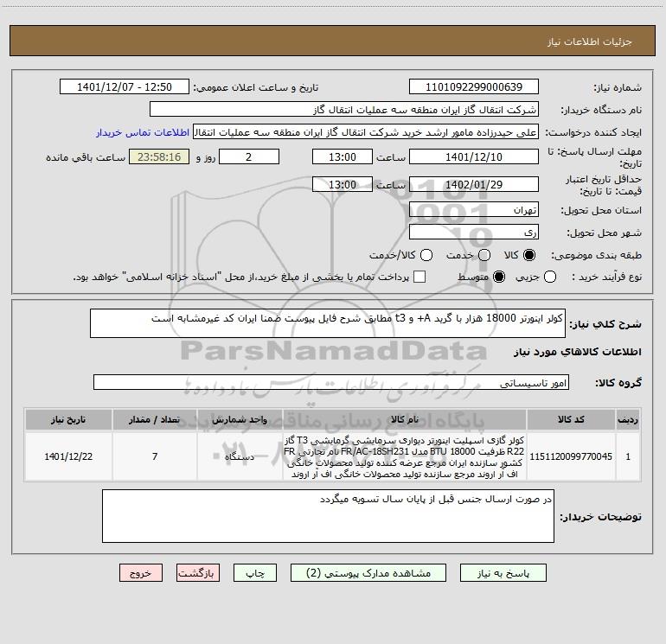Click the نام کالا column header
The width and height of the screenshot is (666, 644).
405,419
